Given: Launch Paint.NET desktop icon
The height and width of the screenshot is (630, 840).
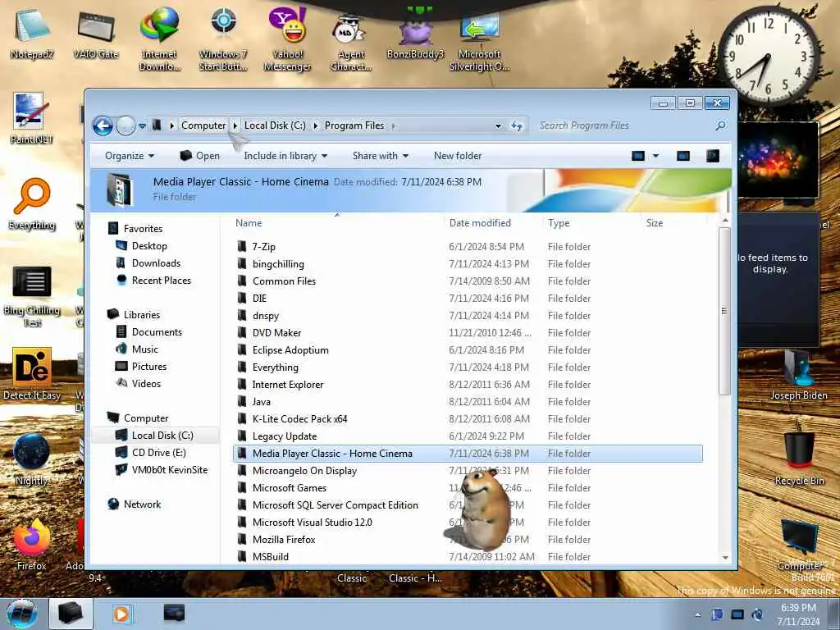Looking at the screenshot, I should coord(32,118).
